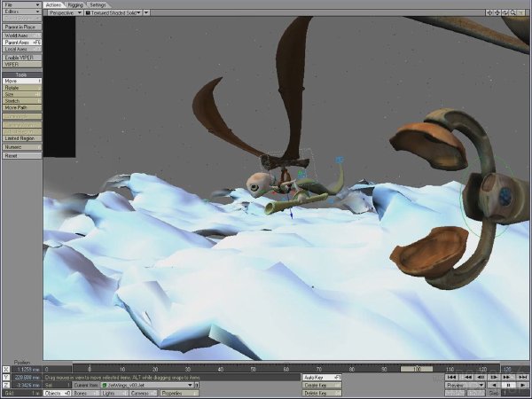532x399 pixels.
Task: Play the animation in reverse
Action: 494,385
